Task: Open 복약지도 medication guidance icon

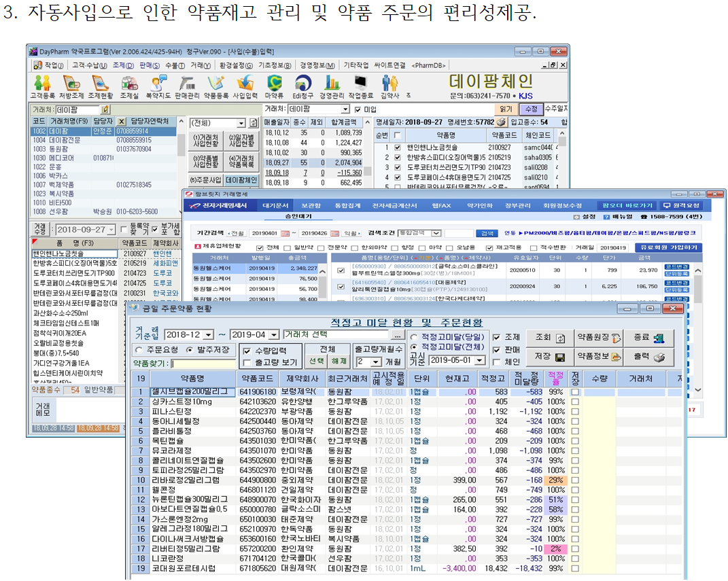Action: [x=158, y=87]
